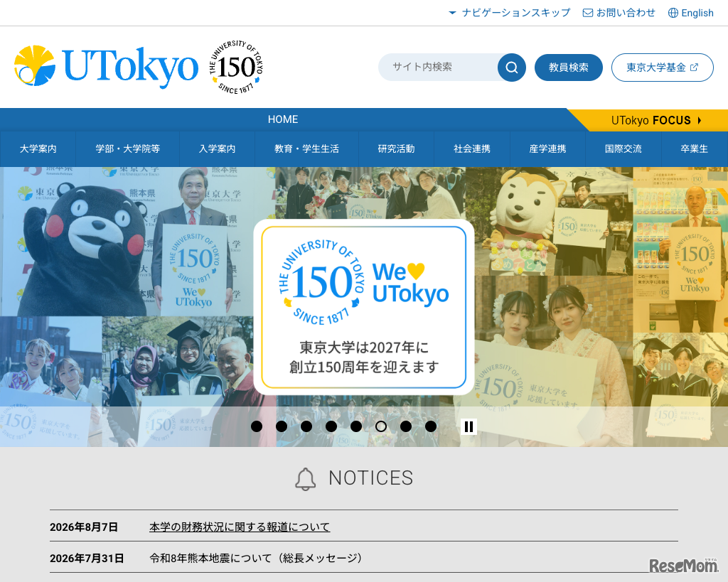The image size is (728, 582).
Task: Click the NOTICES heading text
Action: (371, 478)
